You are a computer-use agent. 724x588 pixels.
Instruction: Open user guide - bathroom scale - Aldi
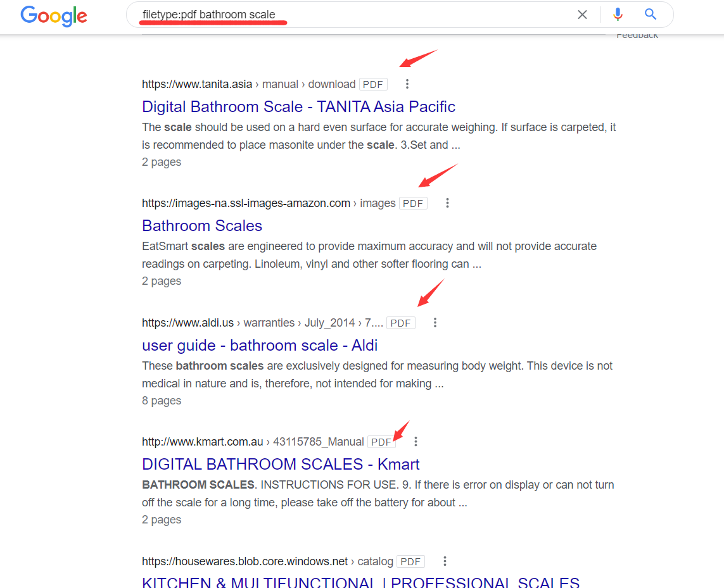click(x=260, y=345)
